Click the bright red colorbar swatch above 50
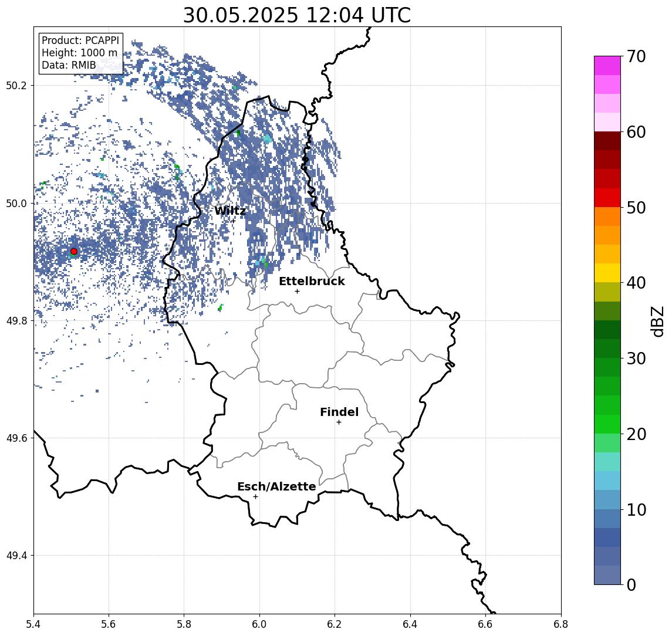The image size is (672, 636). (x=607, y=198)
